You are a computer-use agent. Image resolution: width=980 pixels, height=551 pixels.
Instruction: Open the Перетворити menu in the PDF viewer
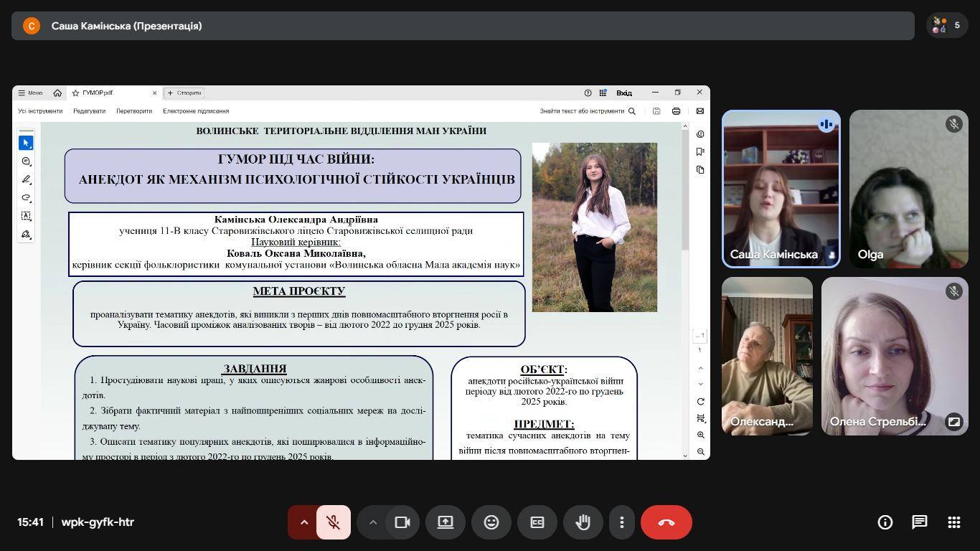click(x=134, y=111)
